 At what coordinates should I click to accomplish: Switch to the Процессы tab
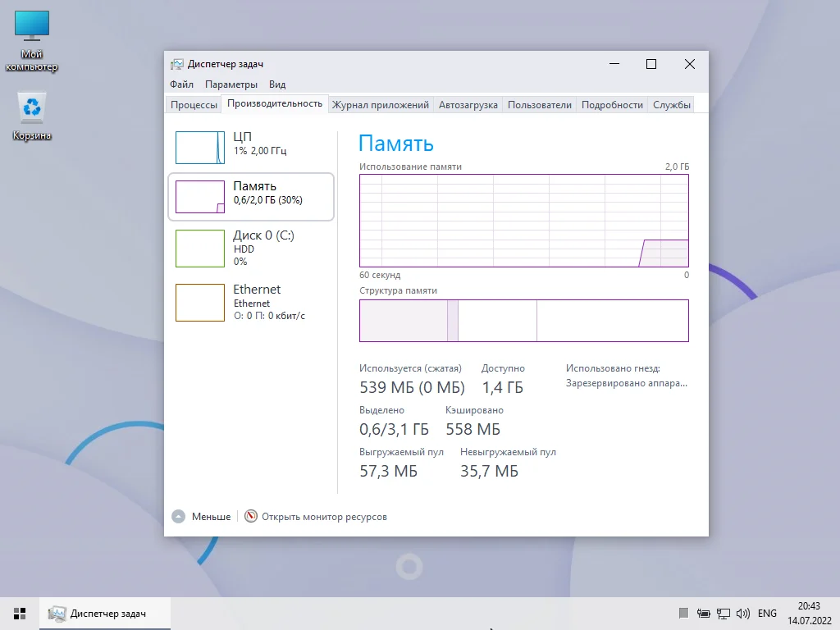tap(194, 105)
